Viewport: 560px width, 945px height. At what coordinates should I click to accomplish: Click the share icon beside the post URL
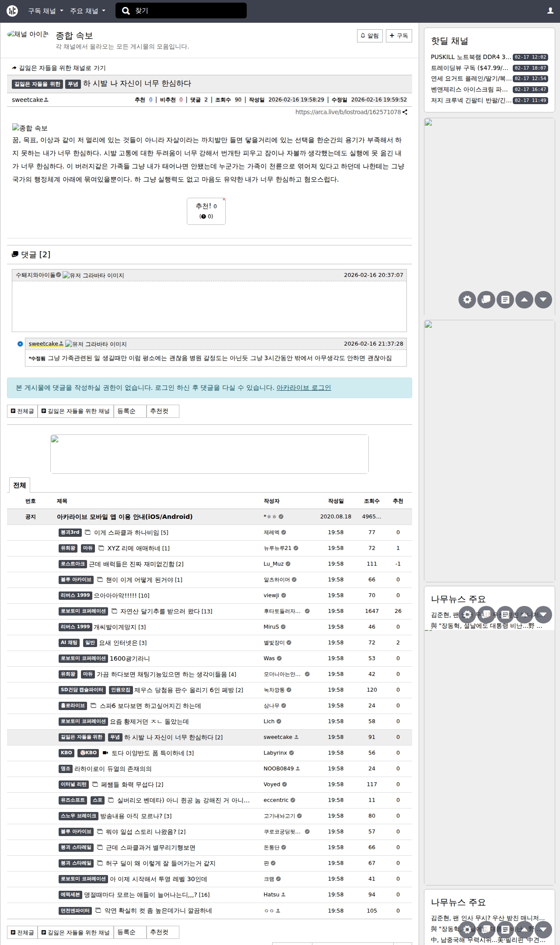click(405, 112)
